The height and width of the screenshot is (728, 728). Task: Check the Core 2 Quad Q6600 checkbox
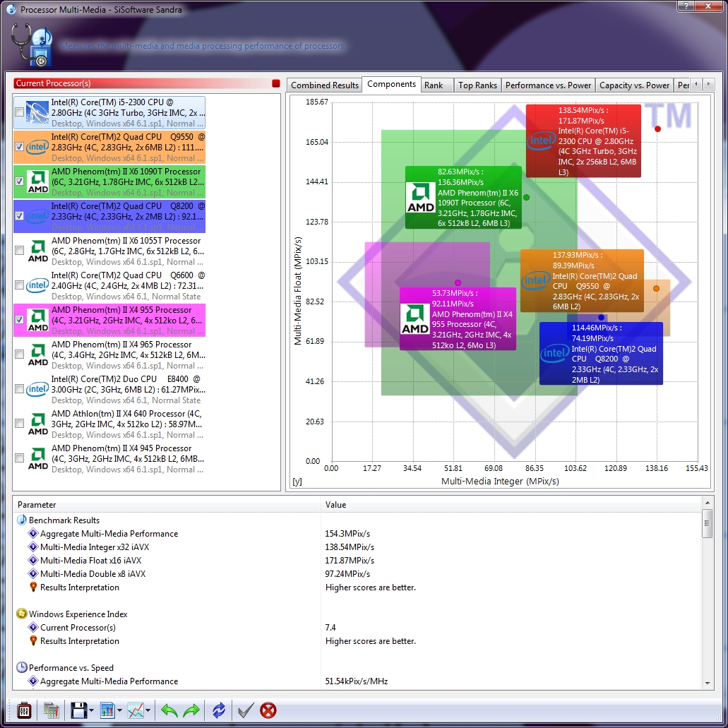pos(20,285)
